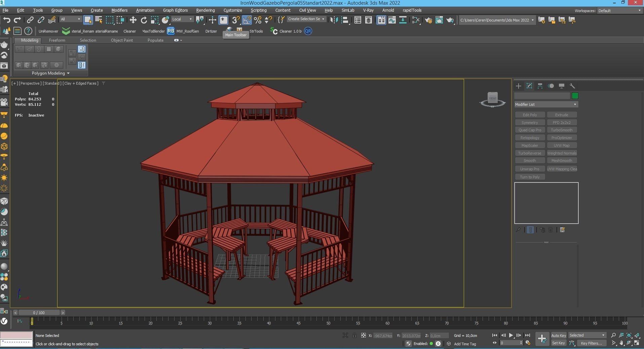
Task: Click the MaxToBlender script button
Action: pyautogui.click(x=153, y=31)
